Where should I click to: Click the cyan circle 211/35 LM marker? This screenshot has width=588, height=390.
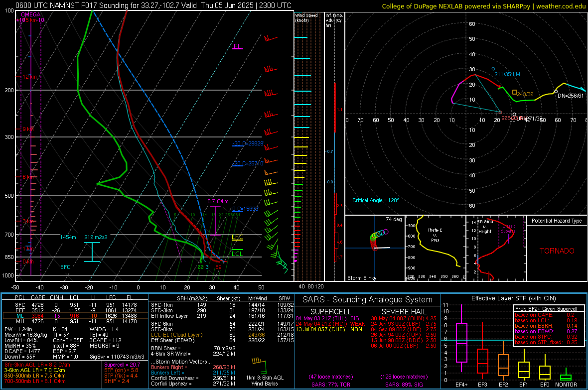click(493, 69)
